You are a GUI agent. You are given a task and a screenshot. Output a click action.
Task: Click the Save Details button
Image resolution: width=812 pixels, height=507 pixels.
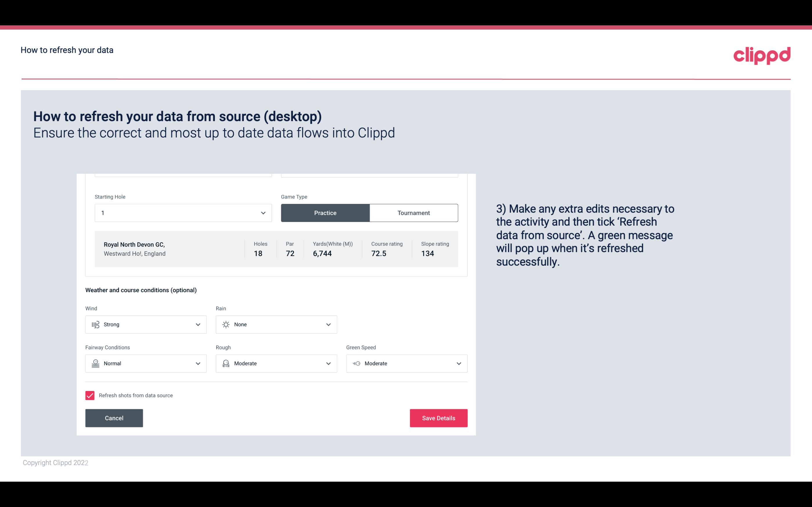(438, 418)
